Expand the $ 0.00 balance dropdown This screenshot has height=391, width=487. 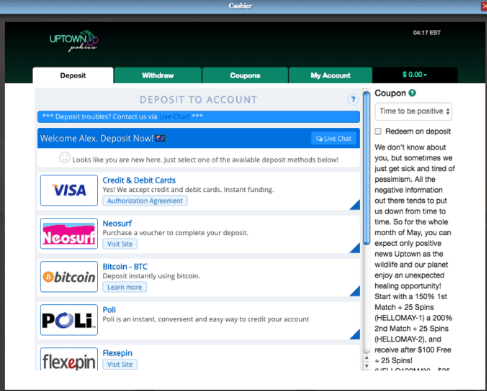[x=415, y=75]
